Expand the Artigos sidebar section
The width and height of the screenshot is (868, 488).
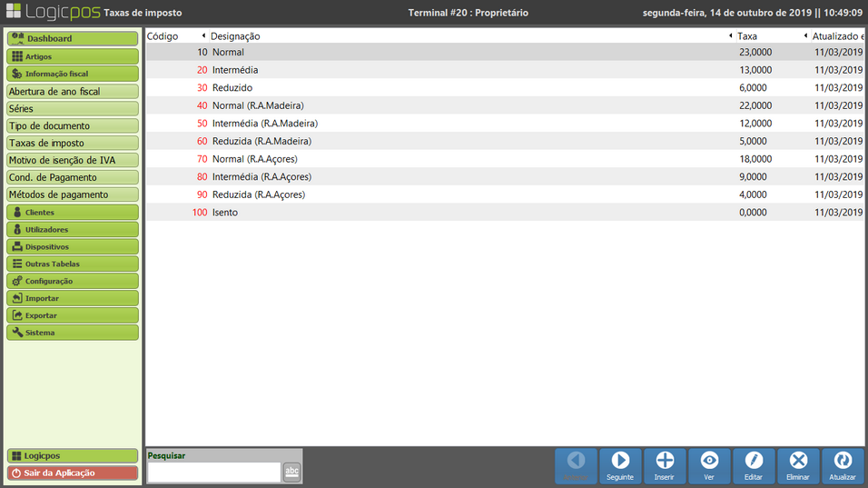pyautogui.click(x=73, y=56)
